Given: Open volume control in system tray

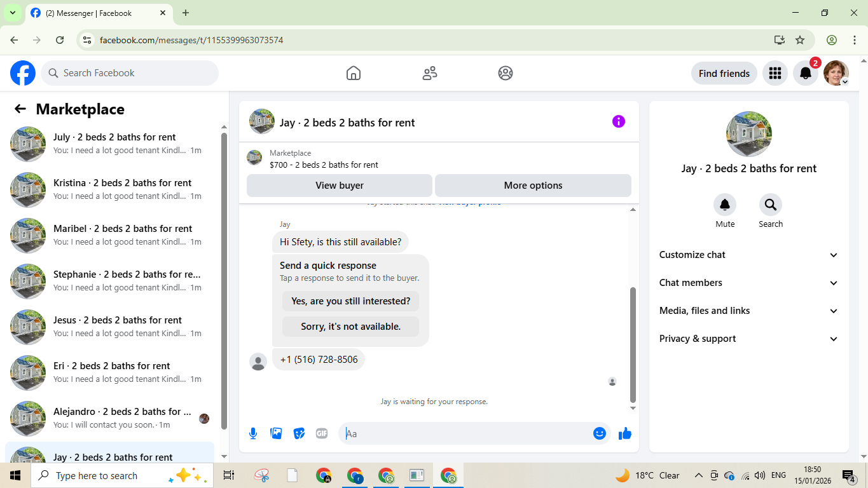Looking at the screenshot, I should click(x=760, y=475).
